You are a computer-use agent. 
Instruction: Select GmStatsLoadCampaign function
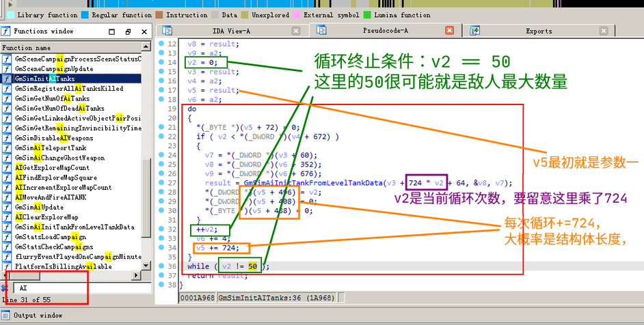51,237
